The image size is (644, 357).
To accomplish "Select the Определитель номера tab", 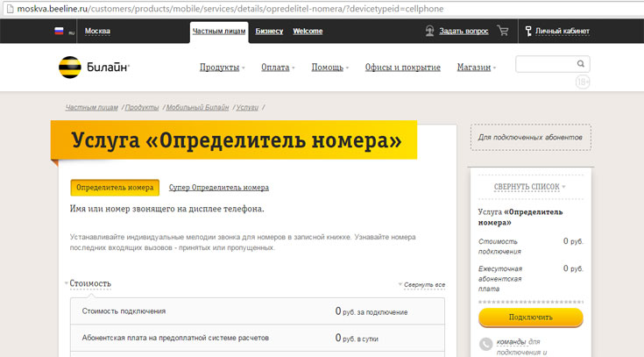I will tap(115, 188).
